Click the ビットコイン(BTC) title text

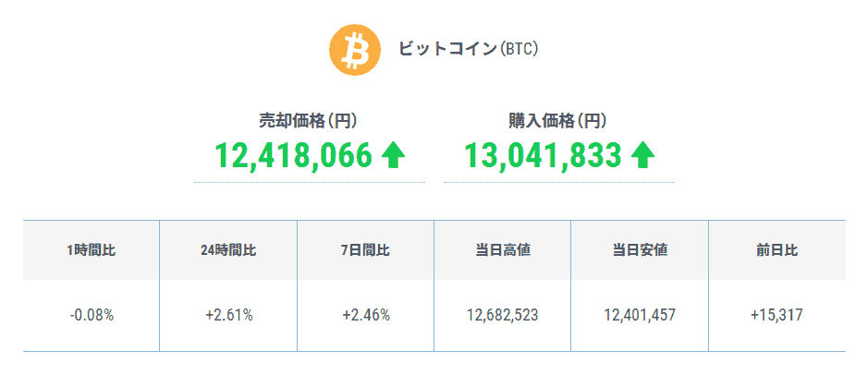coord(468,49)
